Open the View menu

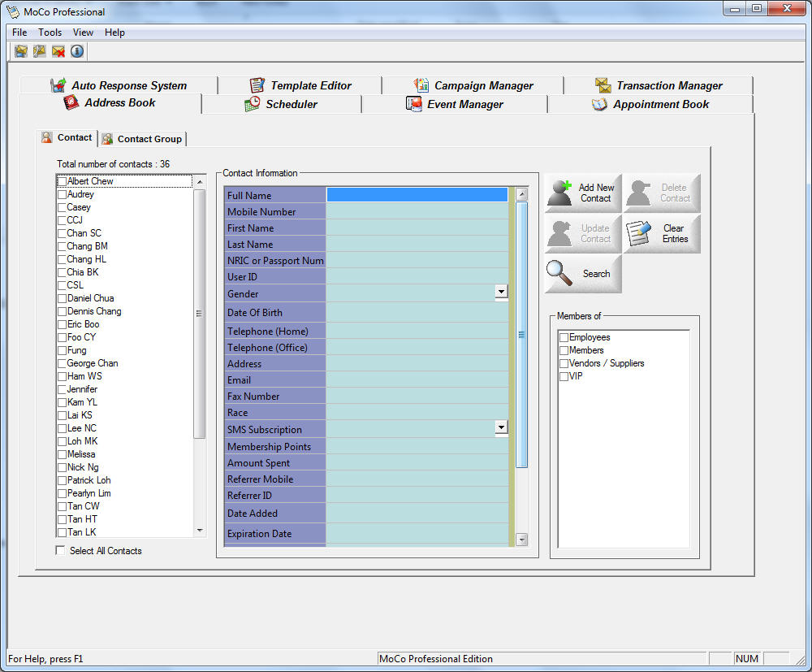click(83, 33)
